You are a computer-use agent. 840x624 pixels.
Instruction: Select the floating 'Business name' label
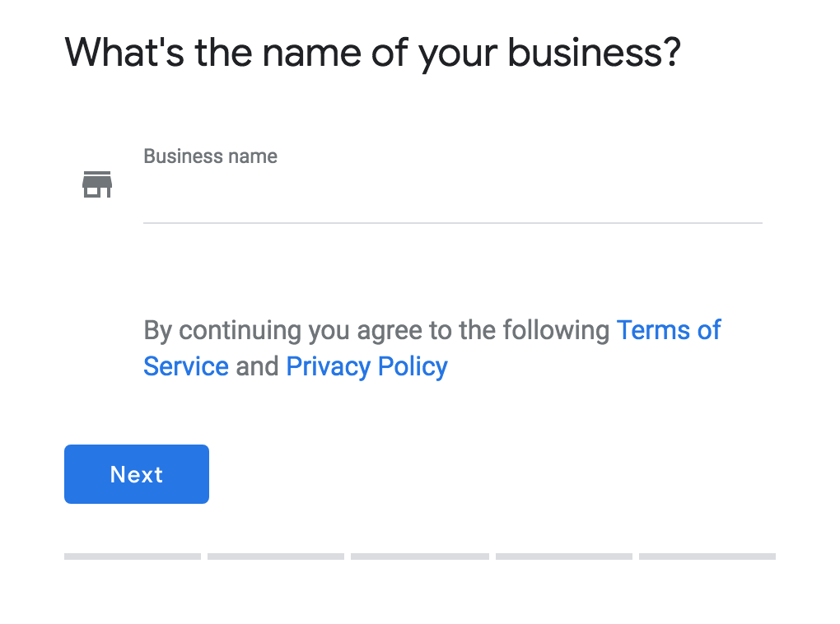tap(210, 156)
